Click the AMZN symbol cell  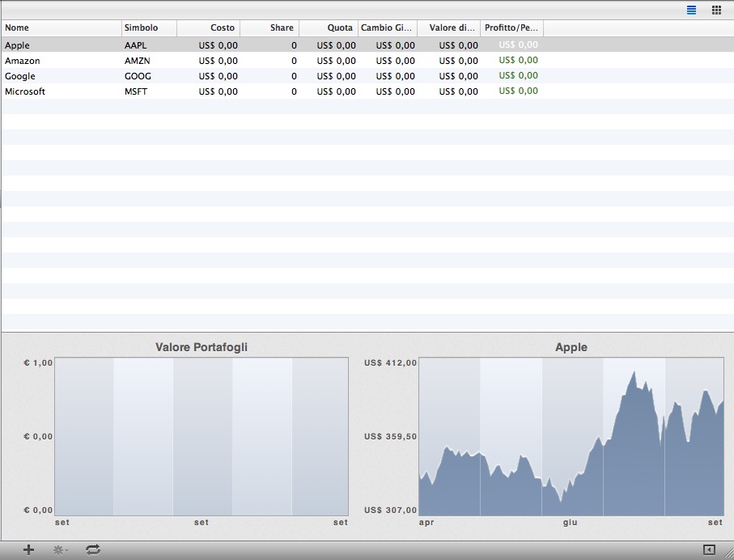tap(137, 61)
